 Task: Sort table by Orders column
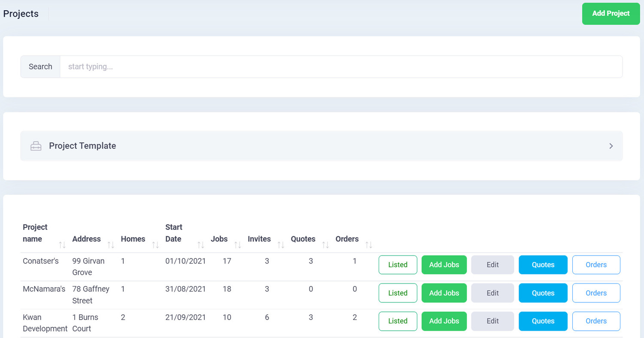(369, 245)
